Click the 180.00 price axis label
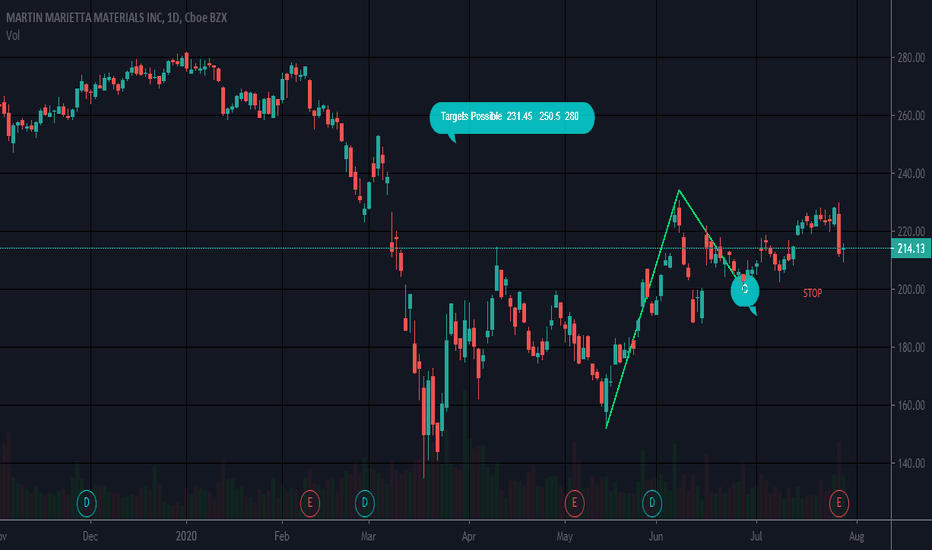The width and height of the screenshot is (932, 550). (x=911, y=347)
